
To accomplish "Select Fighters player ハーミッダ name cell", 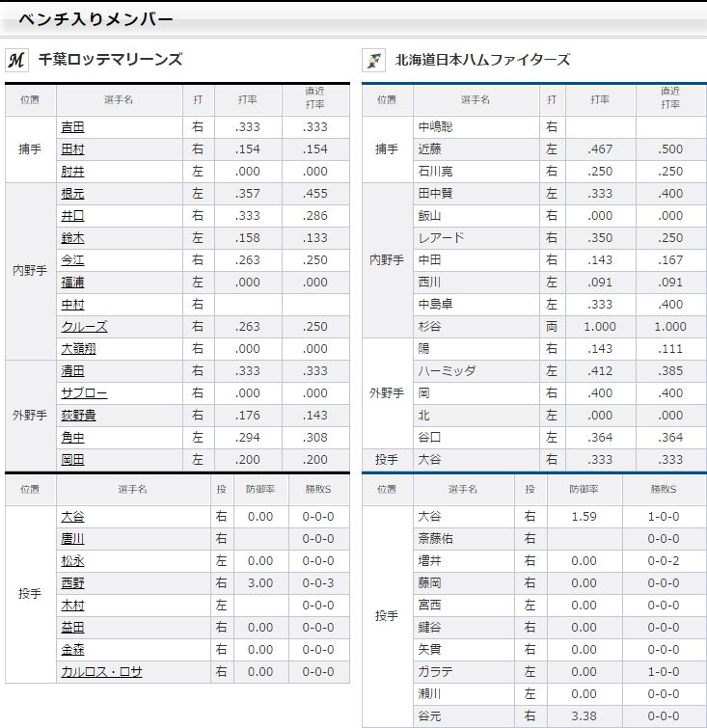I will coord(476,371).
